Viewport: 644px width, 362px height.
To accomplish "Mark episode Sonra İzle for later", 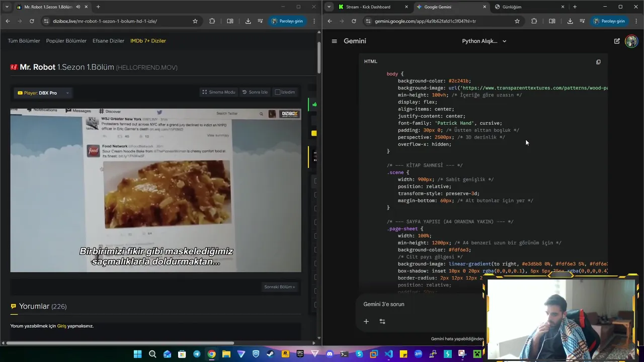I will (255, 92).
